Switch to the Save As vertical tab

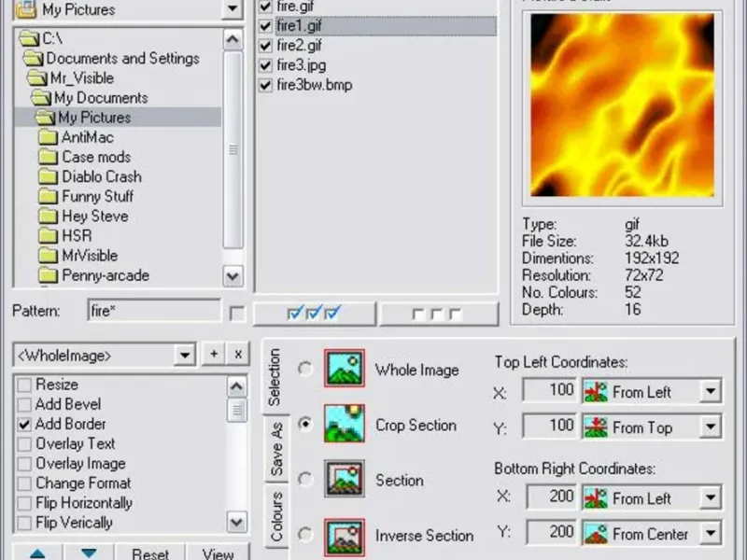(x=276, y=449)
